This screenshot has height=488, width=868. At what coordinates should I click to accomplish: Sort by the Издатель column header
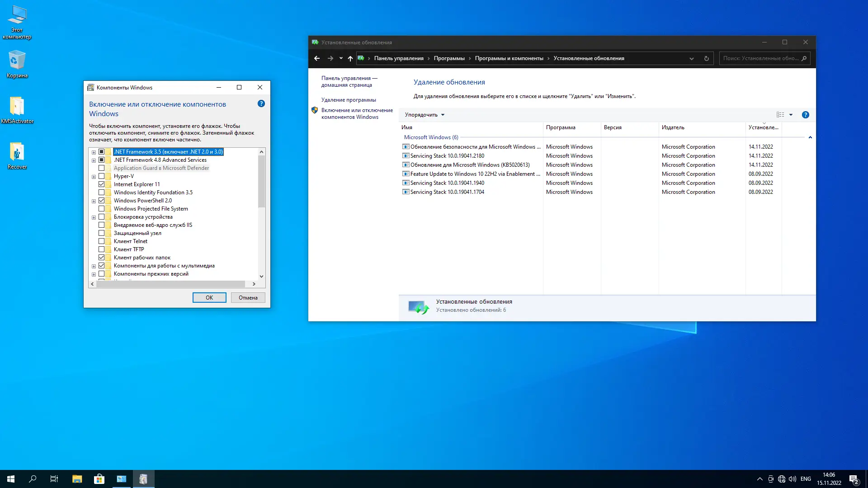[x=673, y=127]
